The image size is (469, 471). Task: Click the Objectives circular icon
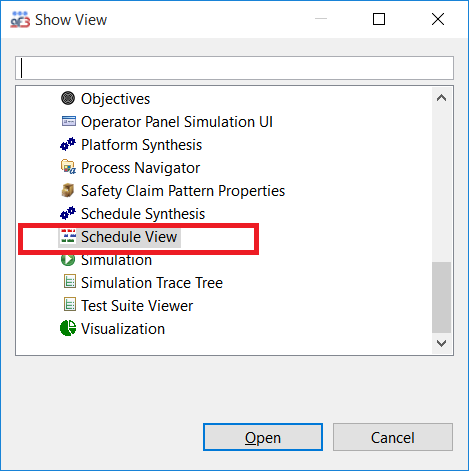tap(68, 98)
